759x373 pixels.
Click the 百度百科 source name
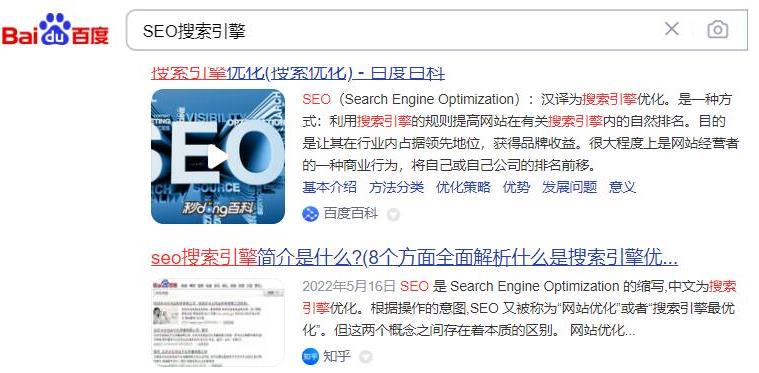(x=350, y=214)
